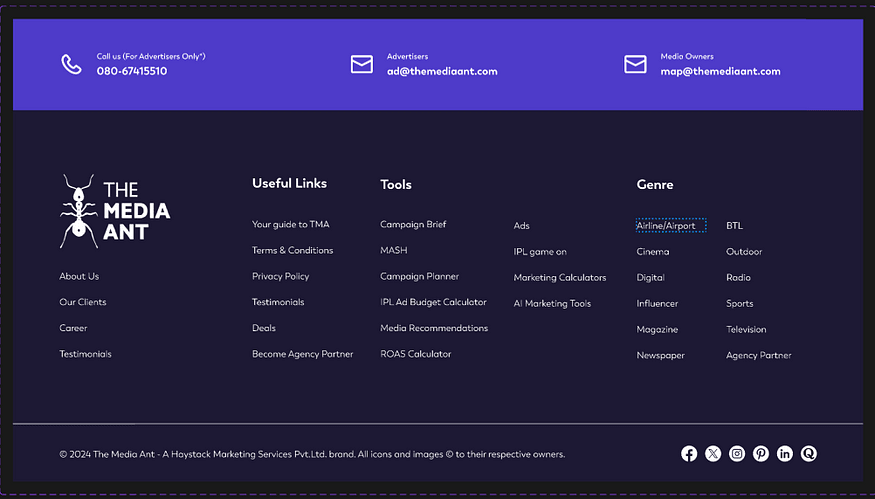Select the Television genre
Screen dimensions: 875x499
(x=746, y=329)
